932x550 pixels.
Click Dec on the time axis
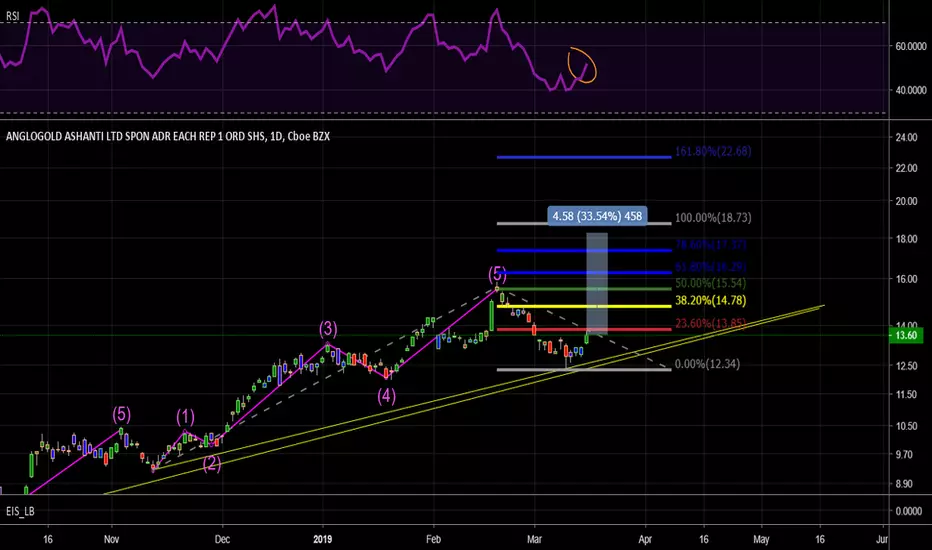222,539
